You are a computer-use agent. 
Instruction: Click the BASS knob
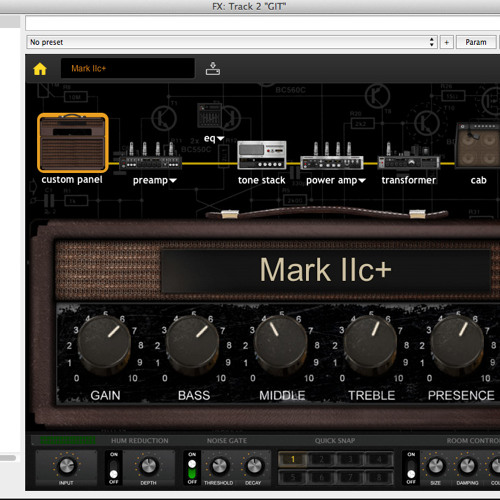[193, 344]
